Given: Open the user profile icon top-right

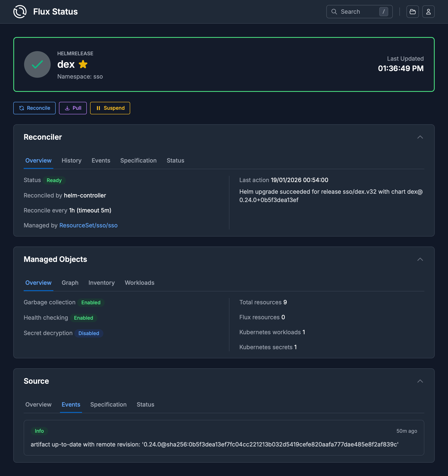Looking at the screenshot, I should [x=428, y=11].
